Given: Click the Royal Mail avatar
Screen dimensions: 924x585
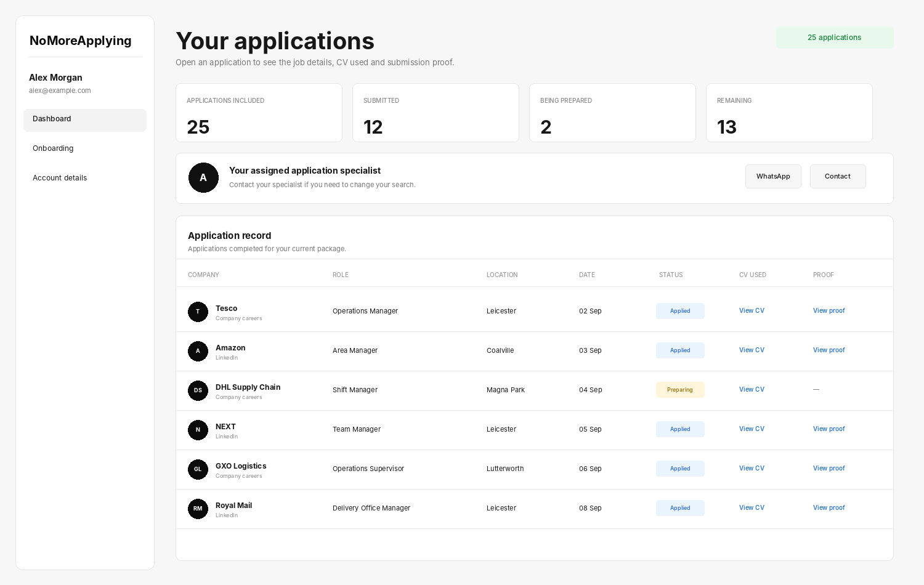Looking at the screenshot, I should pyautogui.click(x=198, y=509).
